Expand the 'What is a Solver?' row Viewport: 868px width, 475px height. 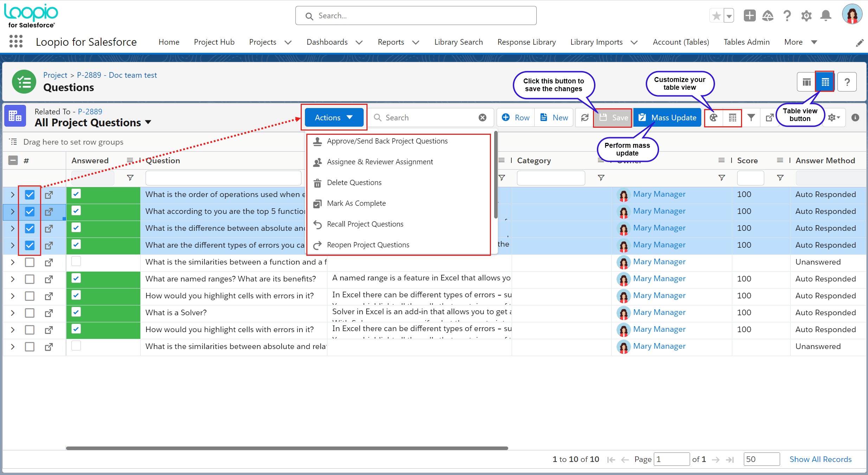pyautogui.click(x=13, y=313)
